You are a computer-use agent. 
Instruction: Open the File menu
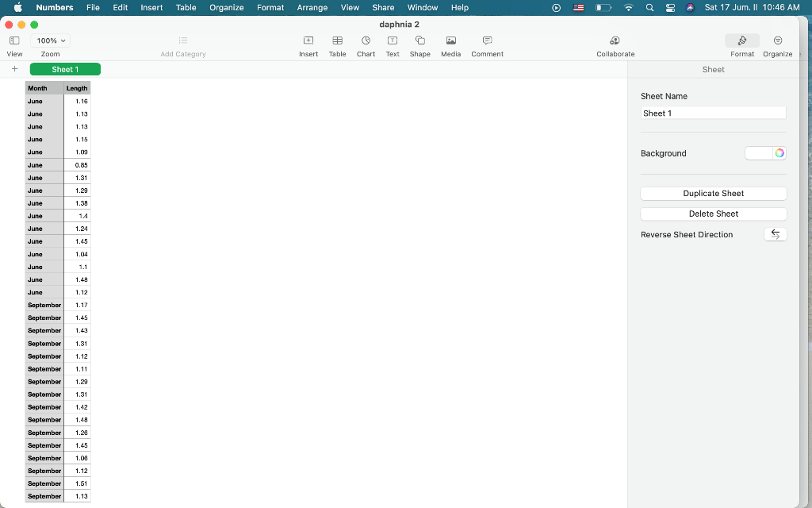[94, 7]
